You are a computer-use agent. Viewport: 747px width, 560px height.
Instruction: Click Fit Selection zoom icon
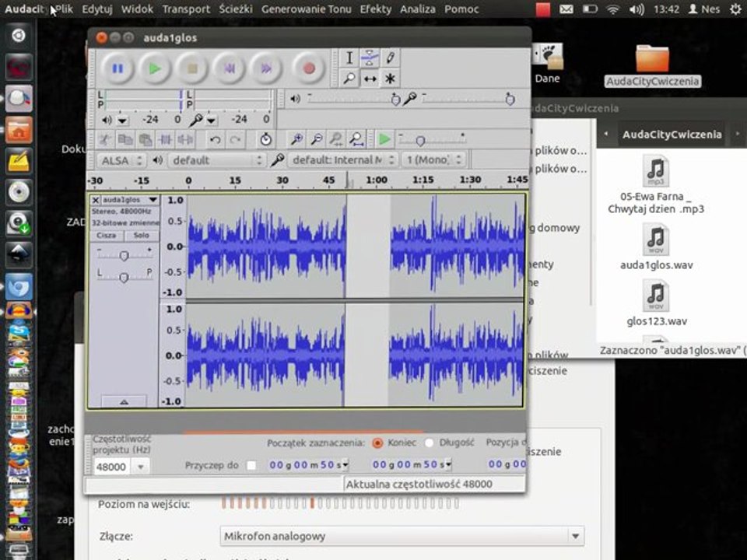pos(336,139)
